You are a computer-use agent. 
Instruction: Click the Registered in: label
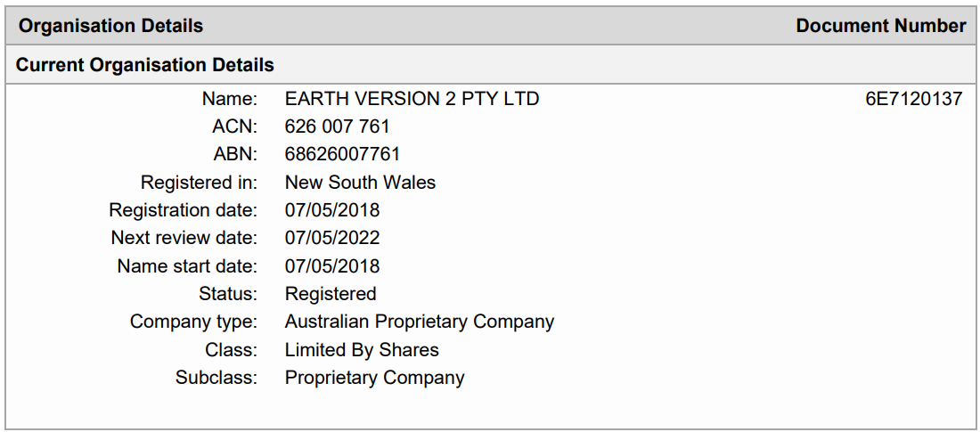coord(199,182)
